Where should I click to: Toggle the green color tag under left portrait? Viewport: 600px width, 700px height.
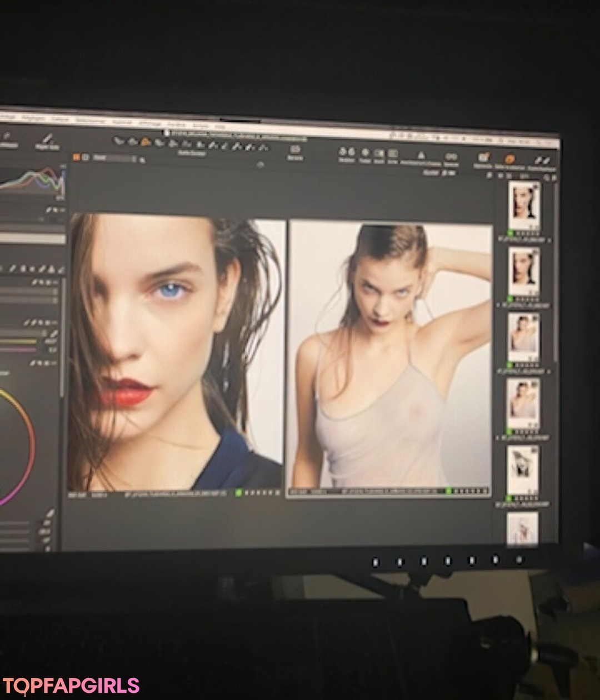[238, 492]
